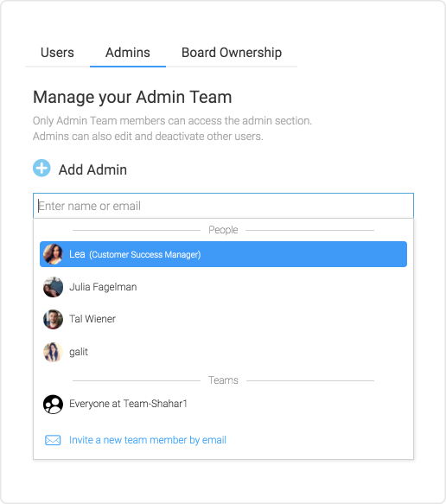Click the Teams section divider label

click(223, 380)
